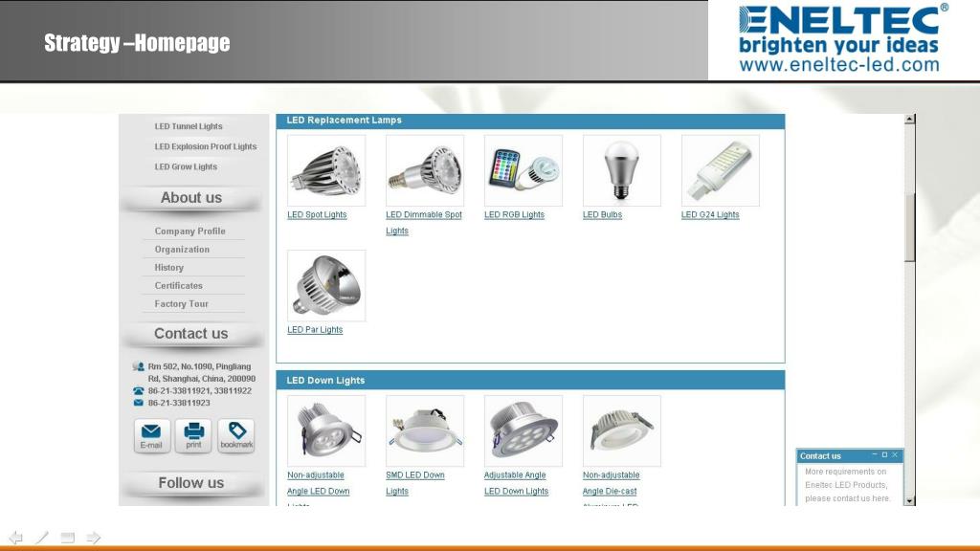Minimize the Contact us chat popup
This screenshot has height=551, width=980.
[875, 454]
